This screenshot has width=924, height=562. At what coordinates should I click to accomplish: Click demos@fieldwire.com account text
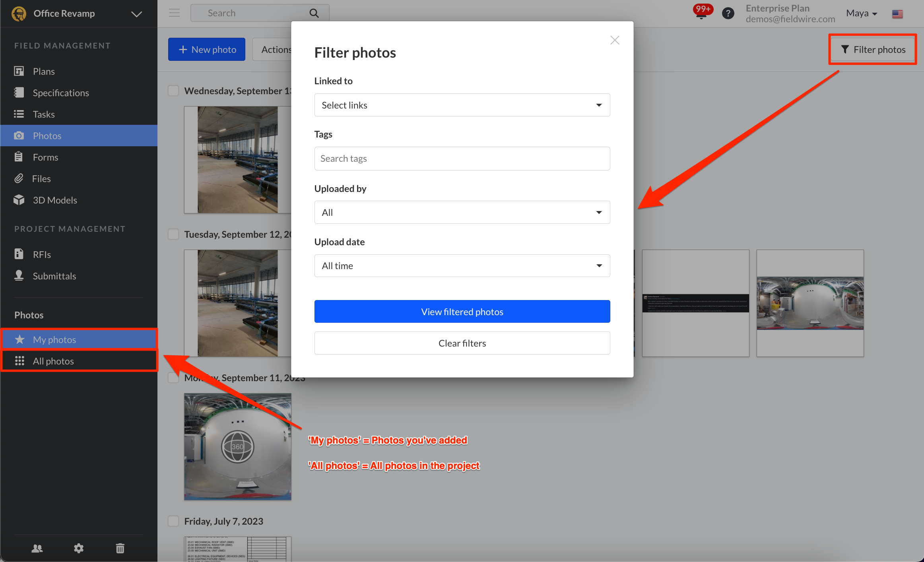pyautogui.click(x=790, y=19)
